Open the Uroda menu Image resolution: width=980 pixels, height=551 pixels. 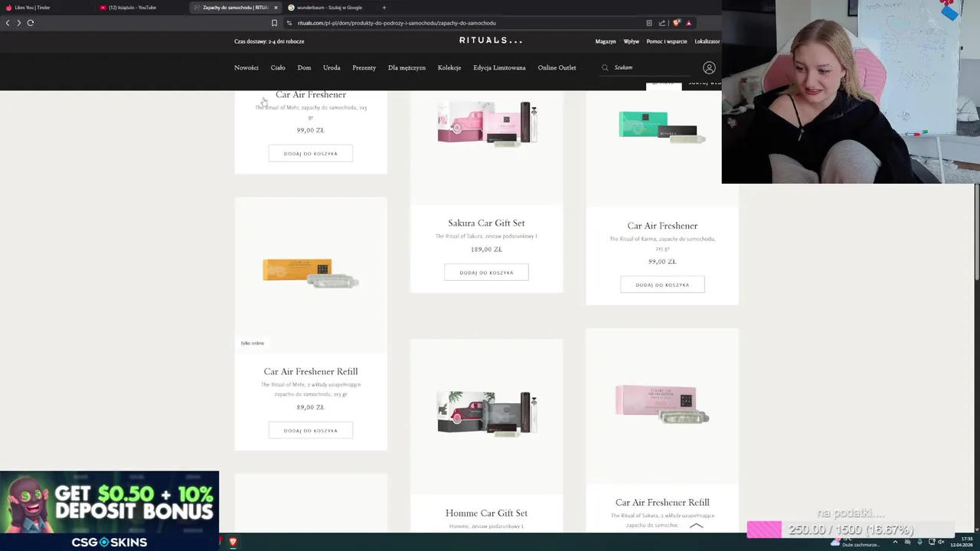click(332, 67)
